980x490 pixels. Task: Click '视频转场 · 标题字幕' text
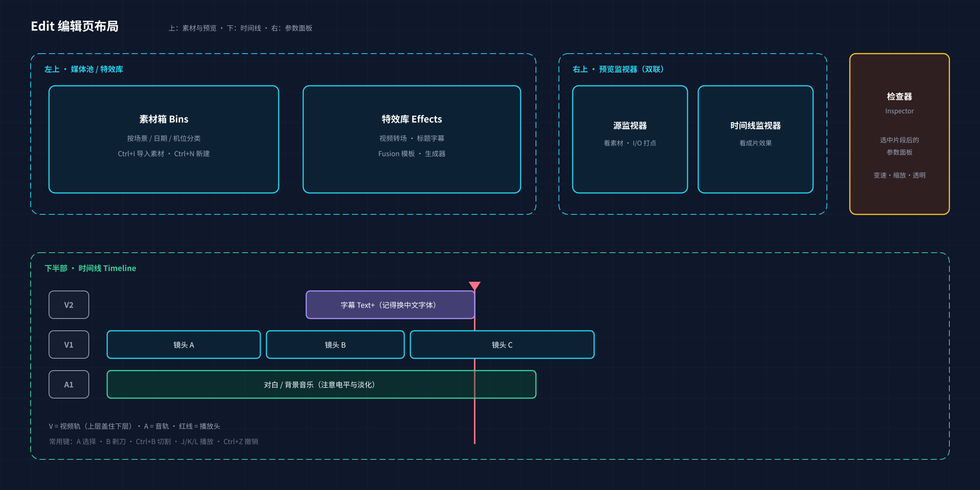[412, 138]
